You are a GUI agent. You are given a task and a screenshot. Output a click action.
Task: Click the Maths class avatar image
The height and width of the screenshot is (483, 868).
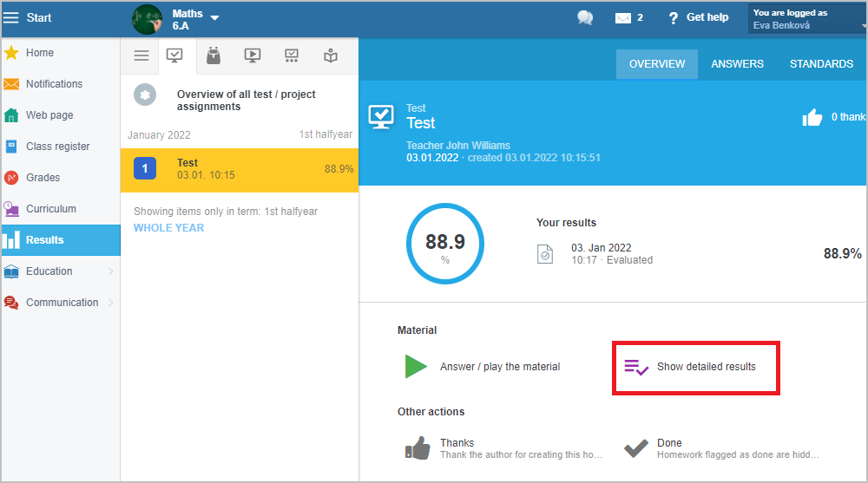pos(148,19)
